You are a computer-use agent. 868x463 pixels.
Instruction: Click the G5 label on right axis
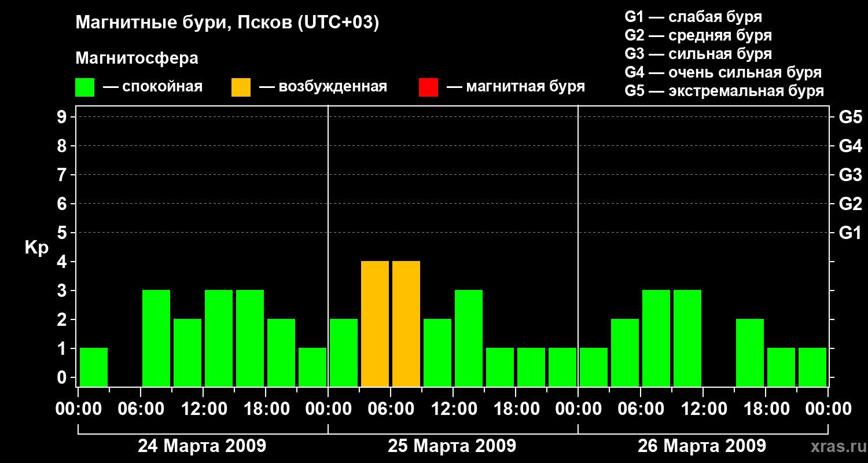click(850, 117)
